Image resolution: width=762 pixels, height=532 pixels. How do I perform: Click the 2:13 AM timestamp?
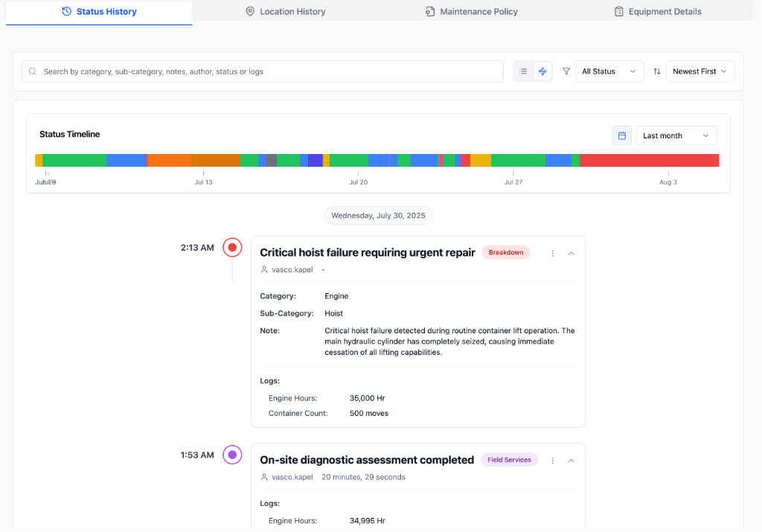tap(197, 248)
